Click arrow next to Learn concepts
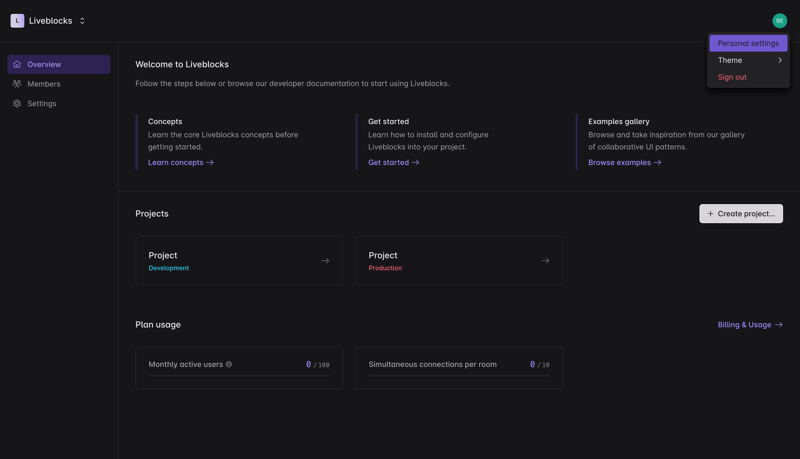This screenshot has width=800, height=459. [x=210, y=162]
